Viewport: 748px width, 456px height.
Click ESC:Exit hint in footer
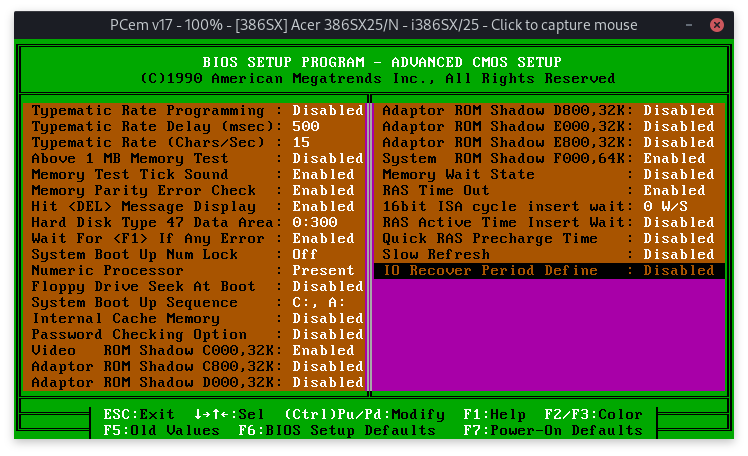pyautogui.click(x=139, y=415)
